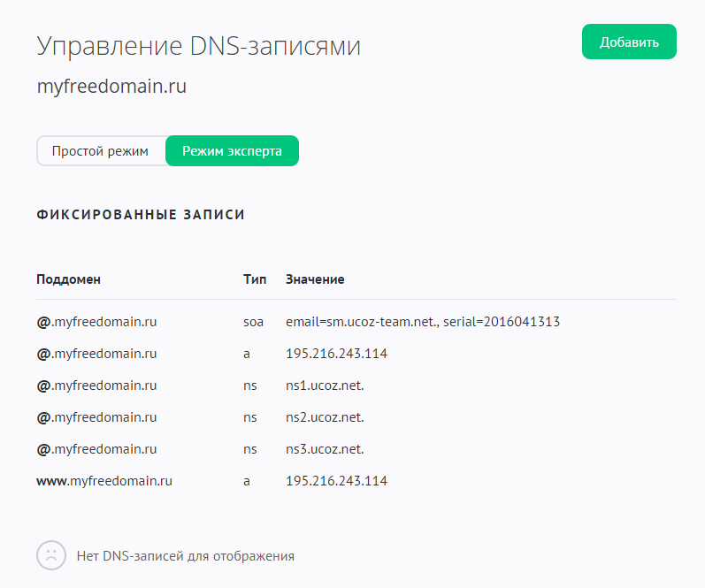This screenshot has height=588, width=705.
Task: Click the type cell in the www row
Action: point(247,481)
